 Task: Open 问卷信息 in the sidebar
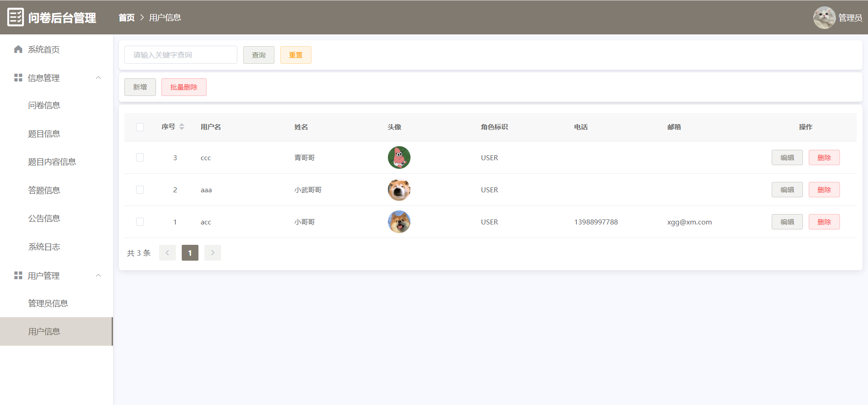[x=57, y=105]
